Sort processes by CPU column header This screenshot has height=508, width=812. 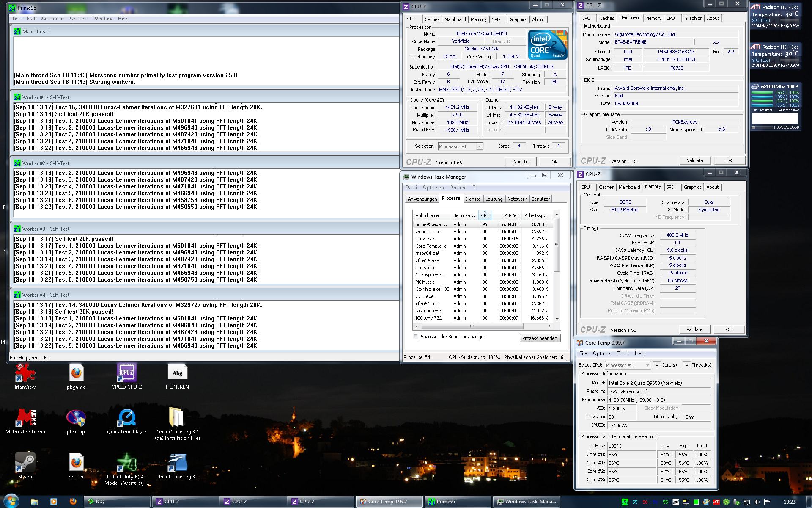[x=485, y=215]
